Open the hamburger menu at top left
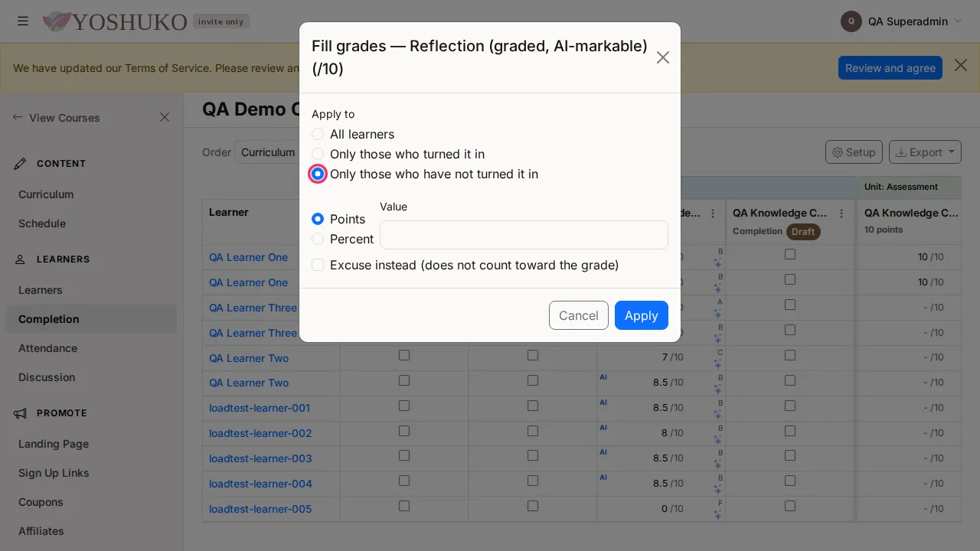This screenshot has height=551, width=980. point(23,21)
